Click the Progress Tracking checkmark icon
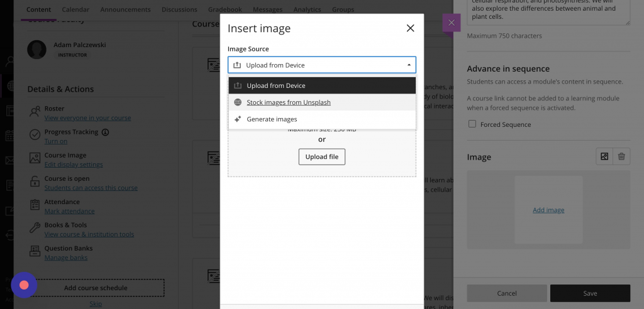Viewport: 644px width, 309px height. [35, 134]
